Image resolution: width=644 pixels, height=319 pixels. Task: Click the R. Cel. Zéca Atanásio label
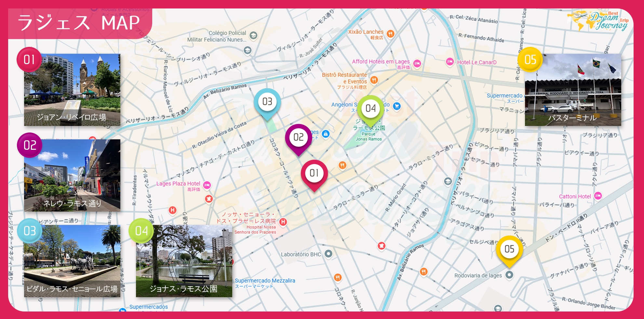474,19
